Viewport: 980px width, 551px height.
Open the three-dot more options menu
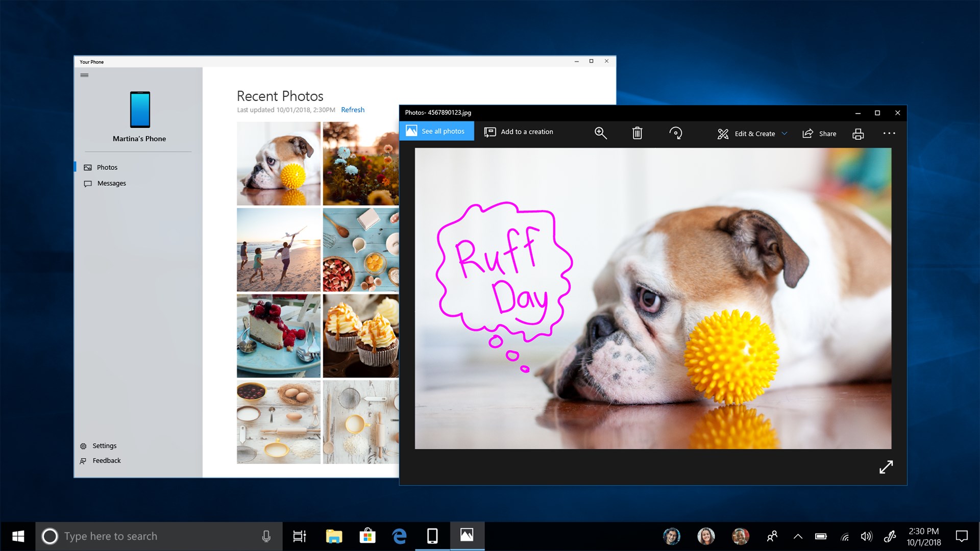click(889, 133)
